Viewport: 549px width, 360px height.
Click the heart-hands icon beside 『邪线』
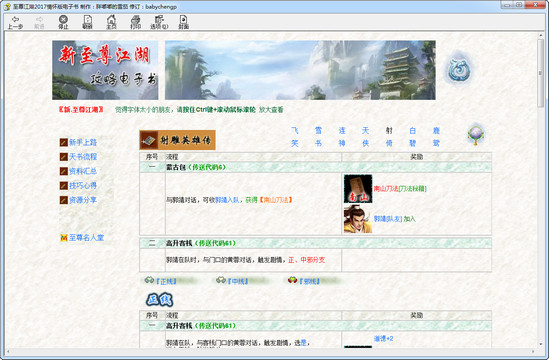click(292, 280)
